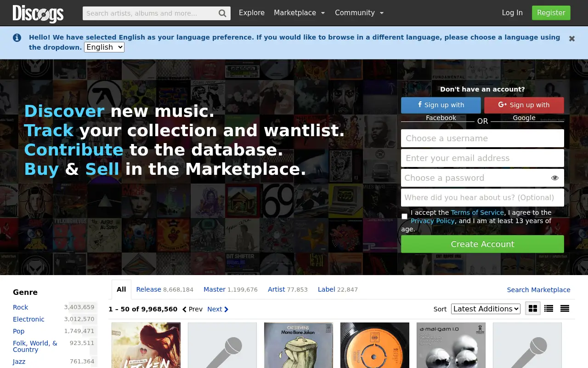Open the Terms of Service link

pyautogui.click(x=477, y=213)
